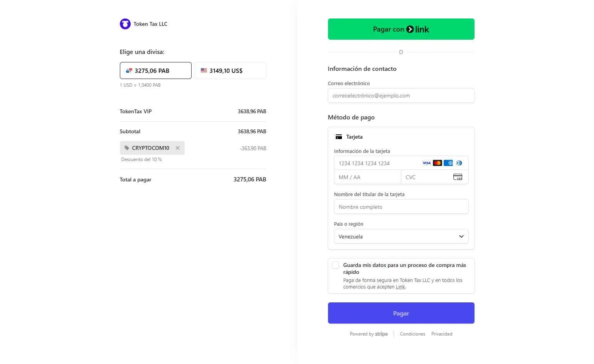The height and width of the screenshot is (364, 594).
Task: Select the 3149,10 US$ currency option
Action: click(231, 70)
